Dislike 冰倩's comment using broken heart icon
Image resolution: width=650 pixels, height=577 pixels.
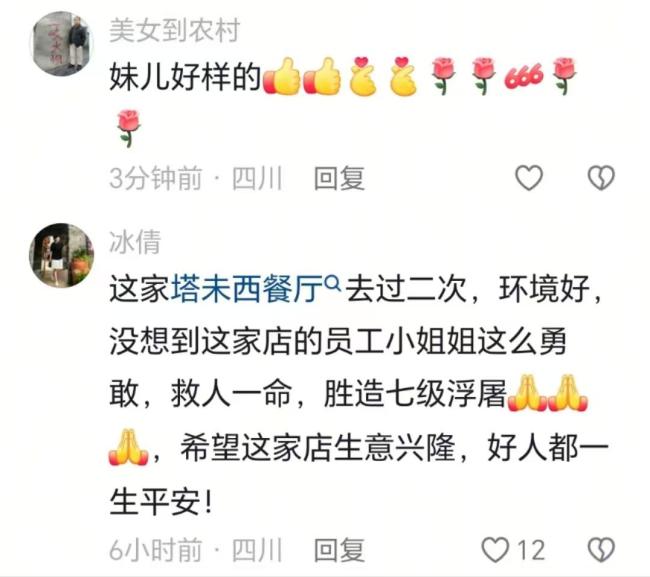click(x=601, y=550)
